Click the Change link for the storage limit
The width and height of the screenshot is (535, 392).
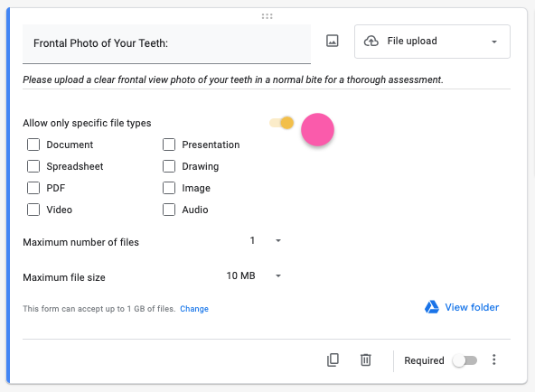[194, 309]
